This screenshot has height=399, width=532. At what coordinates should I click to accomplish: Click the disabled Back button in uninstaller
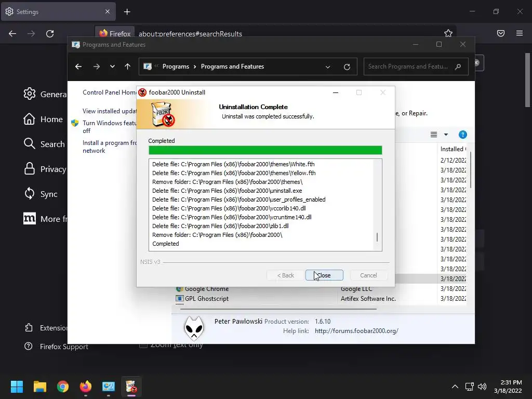tap(285, 275)
